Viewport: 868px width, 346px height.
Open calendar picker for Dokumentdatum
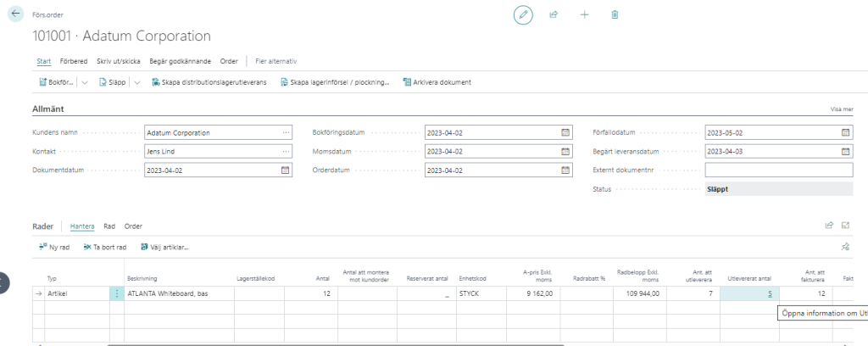click(x=286, y=170)
